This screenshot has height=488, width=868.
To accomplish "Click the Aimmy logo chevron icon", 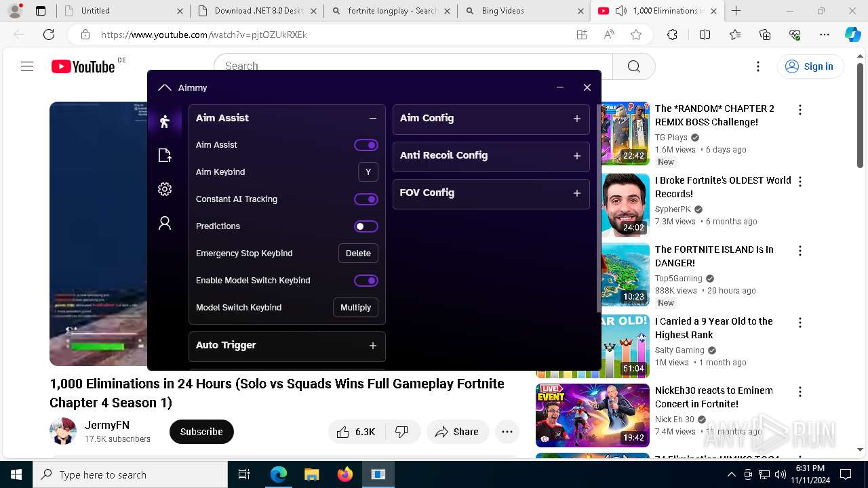I will [x=164, y=87].
